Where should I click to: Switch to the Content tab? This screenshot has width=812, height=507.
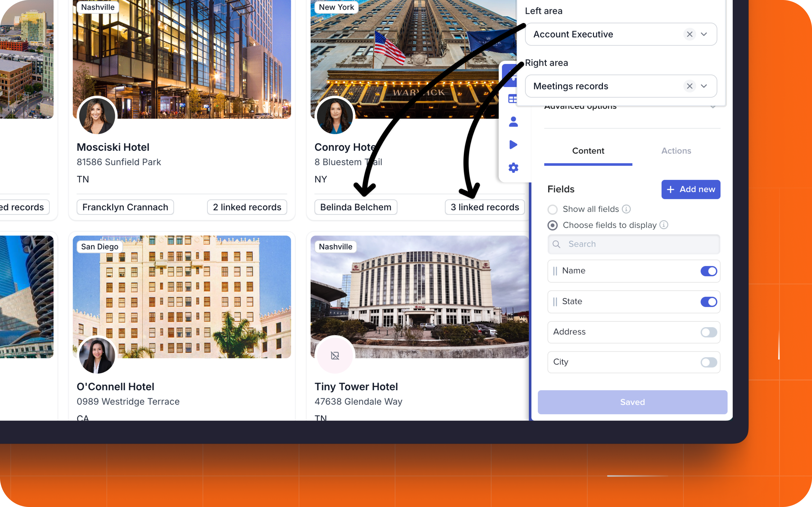click(588, 151)
